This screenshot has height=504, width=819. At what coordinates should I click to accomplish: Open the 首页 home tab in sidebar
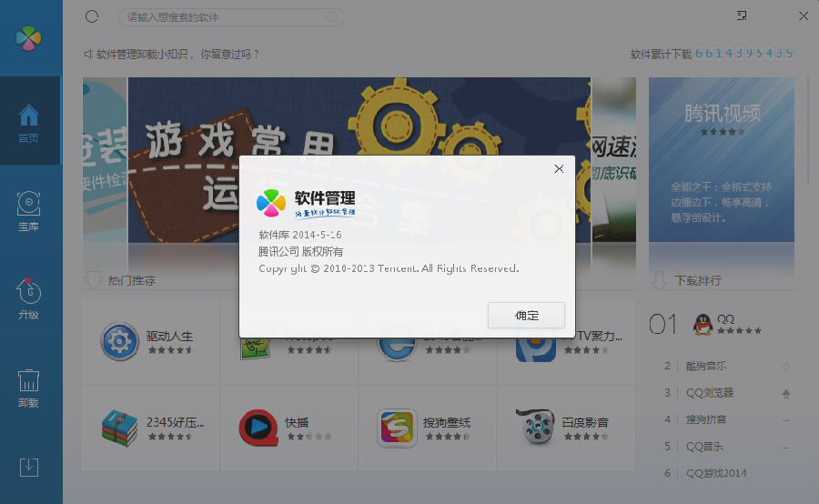pyautogui.click(x=29, y=123)
